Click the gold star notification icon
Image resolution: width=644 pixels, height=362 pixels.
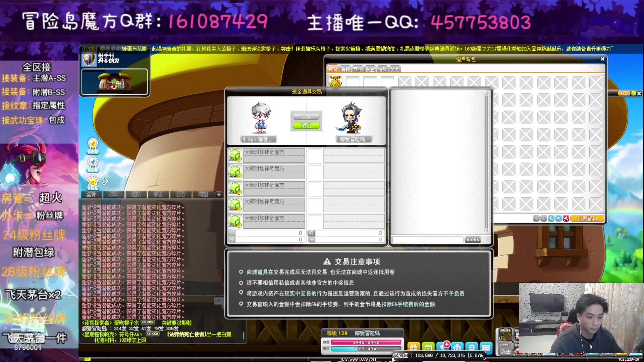(x=93, y=182)
